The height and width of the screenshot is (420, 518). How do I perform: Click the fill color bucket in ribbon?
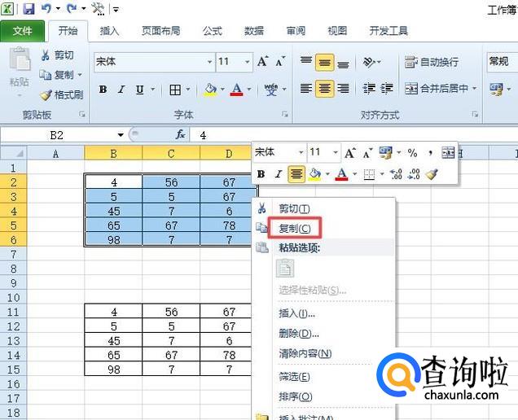(210, 90)
